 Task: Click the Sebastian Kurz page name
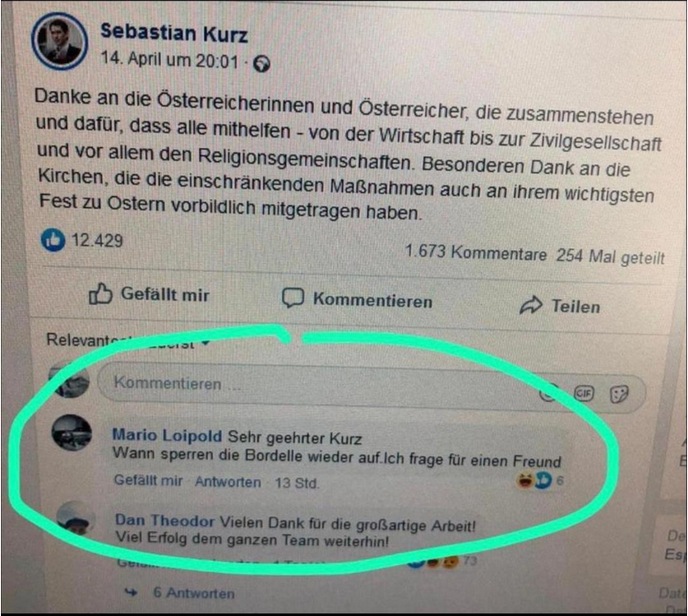[174, 34]
